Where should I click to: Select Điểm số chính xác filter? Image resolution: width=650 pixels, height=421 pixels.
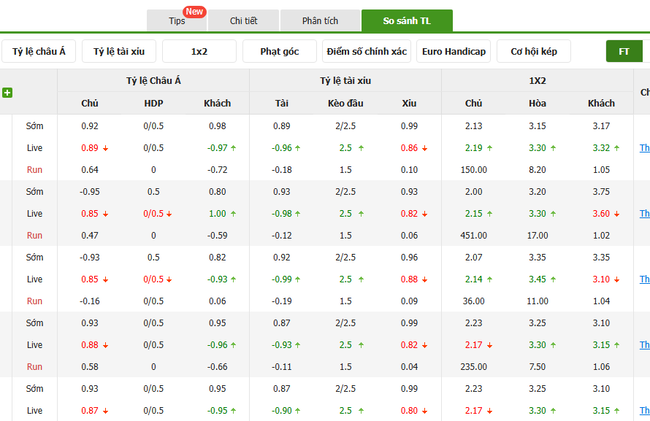point(366,51)
